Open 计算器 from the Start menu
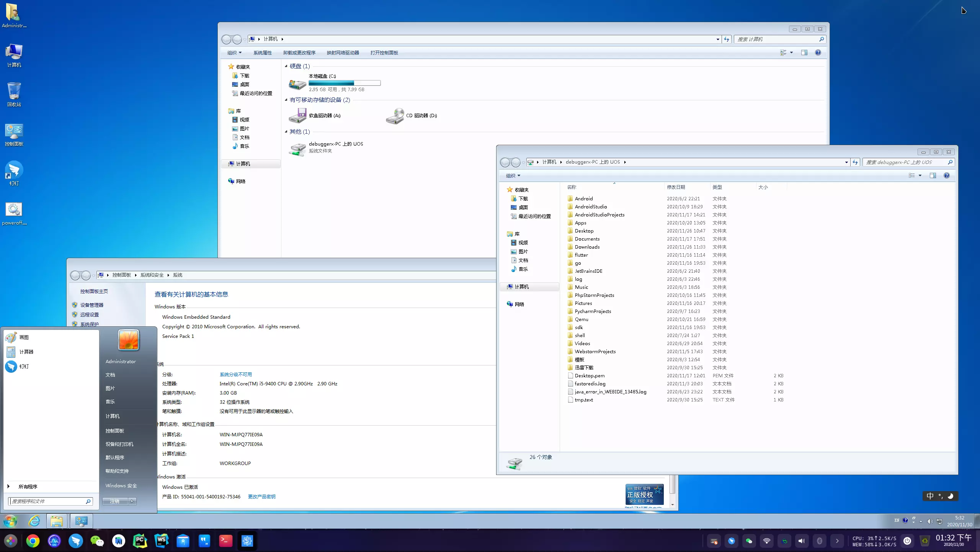This screenshot has height=552, width=980. pyautogui.click(x=51, y=352)
